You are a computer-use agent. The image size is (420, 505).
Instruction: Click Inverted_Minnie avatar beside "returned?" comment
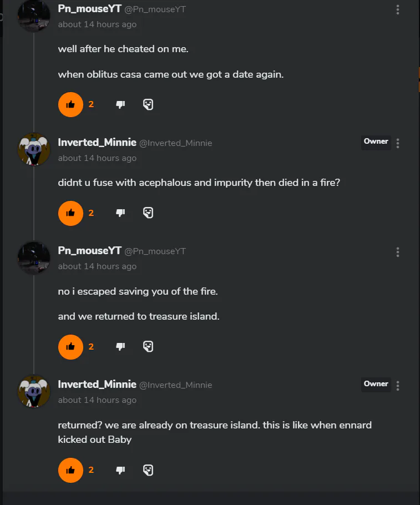tap(34, 391)
